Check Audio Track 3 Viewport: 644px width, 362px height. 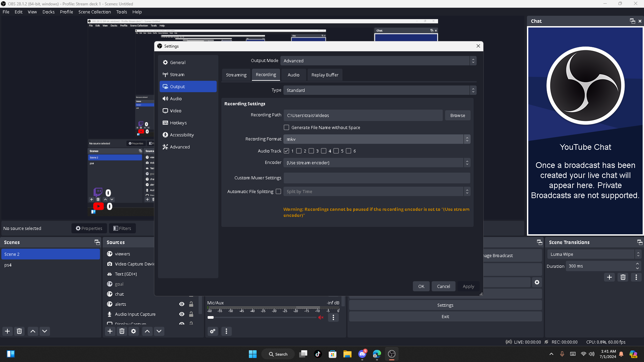[x=311, y=151]
